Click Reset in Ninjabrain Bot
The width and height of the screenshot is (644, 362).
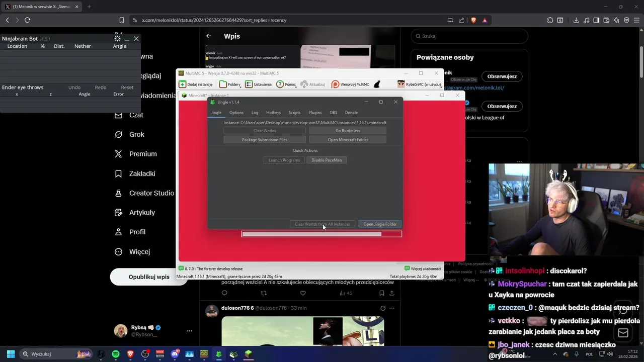point(127,87)
